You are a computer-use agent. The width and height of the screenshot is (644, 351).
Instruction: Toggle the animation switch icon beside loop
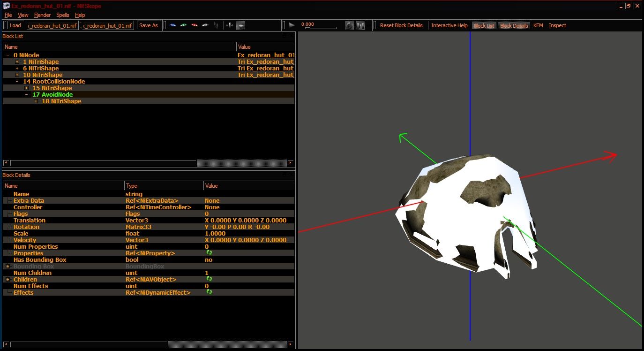360,25
